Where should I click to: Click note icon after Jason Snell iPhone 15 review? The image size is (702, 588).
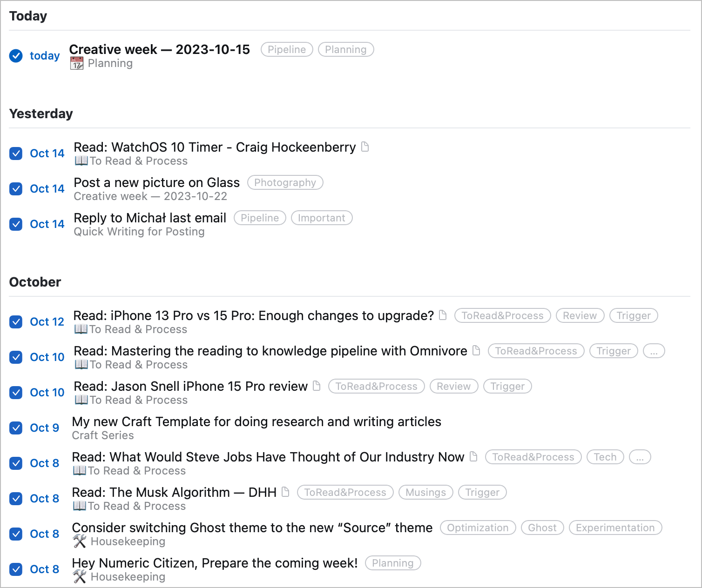click(x=317, y=386)
